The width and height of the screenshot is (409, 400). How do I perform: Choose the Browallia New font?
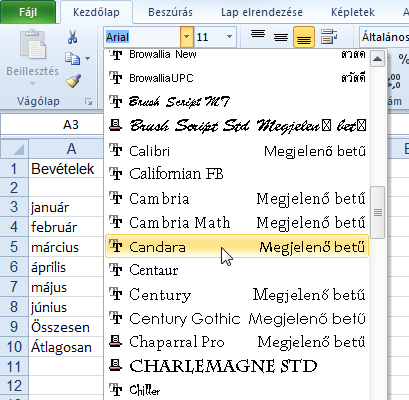[x=237, y=54]
